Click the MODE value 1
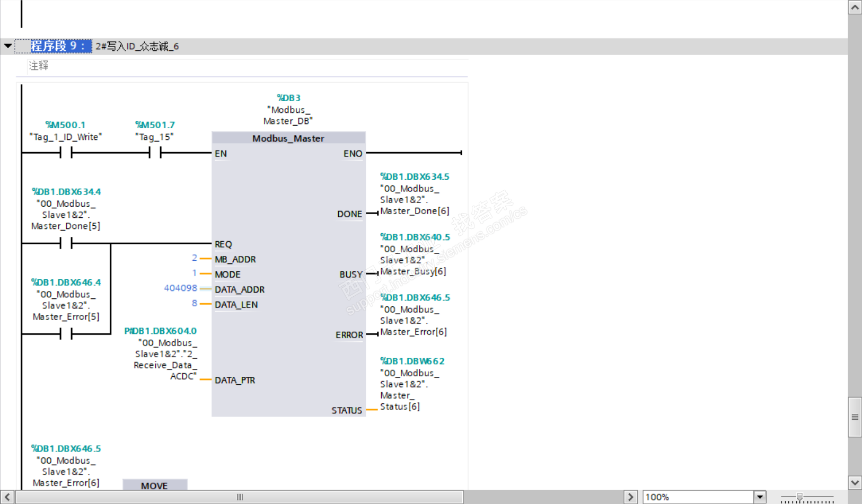Screen dimensions: 862x504 coord(195,273)
